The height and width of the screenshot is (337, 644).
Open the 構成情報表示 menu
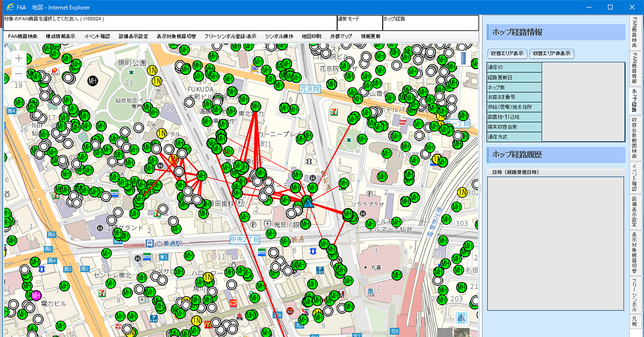61,36
